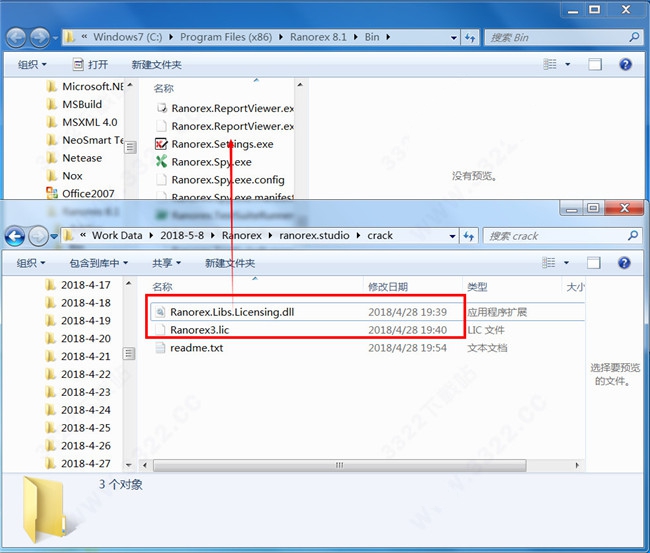The width and height of the screenshot is (650, 553).
Task: Expand arrow after 2018-5-8 breadcrumb
Action: pos(213,235)
